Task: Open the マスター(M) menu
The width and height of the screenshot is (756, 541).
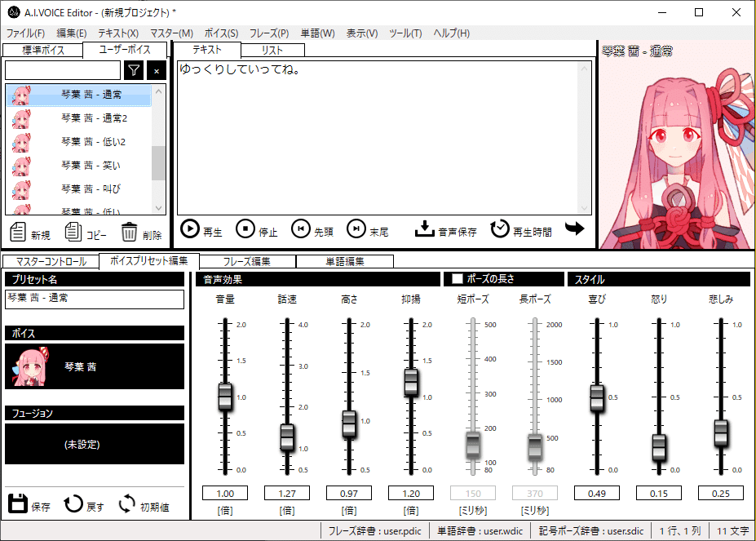Action: (x=171, y=33)
